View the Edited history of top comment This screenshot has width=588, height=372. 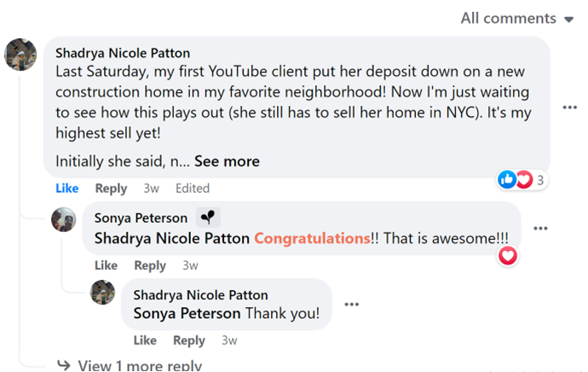coord(193,188)
